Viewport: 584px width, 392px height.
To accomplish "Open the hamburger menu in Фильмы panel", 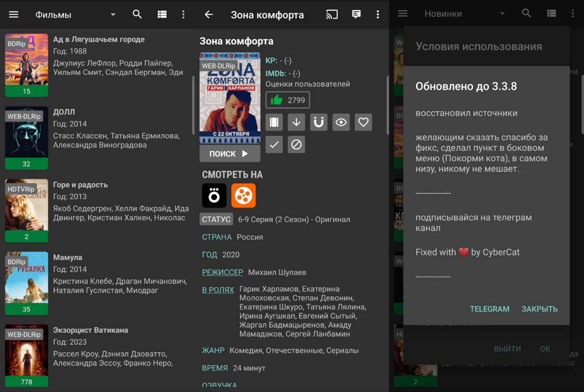I will tap(14, 15).
